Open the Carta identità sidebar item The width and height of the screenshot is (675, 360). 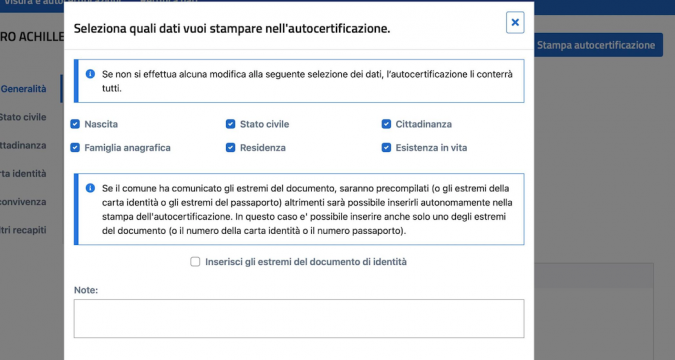pos(23,174)
